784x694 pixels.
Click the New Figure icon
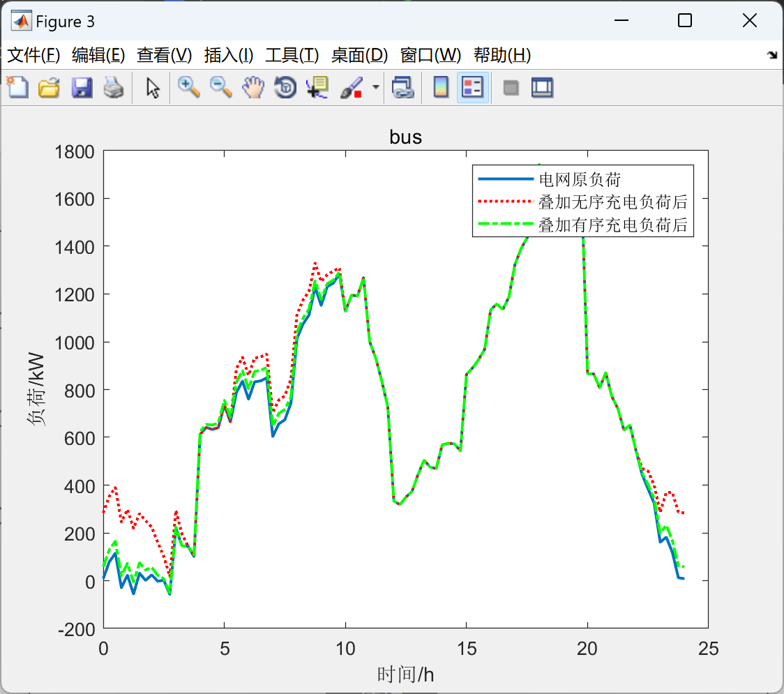point(17,87)
